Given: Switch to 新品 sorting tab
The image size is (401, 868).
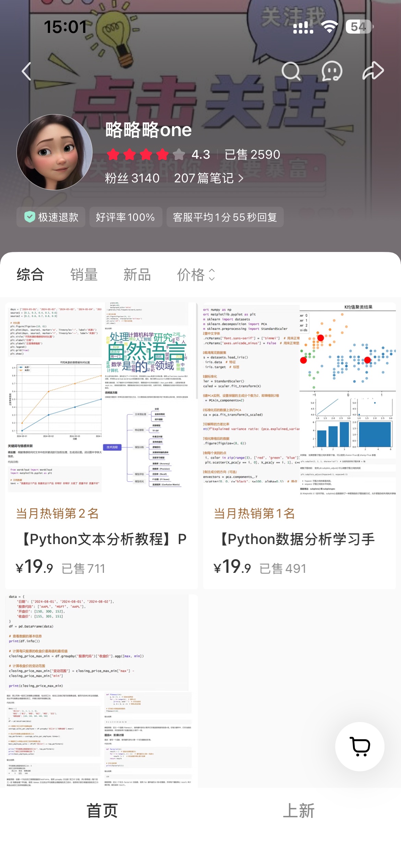Looking at the screenshot, I should (137, 275).
